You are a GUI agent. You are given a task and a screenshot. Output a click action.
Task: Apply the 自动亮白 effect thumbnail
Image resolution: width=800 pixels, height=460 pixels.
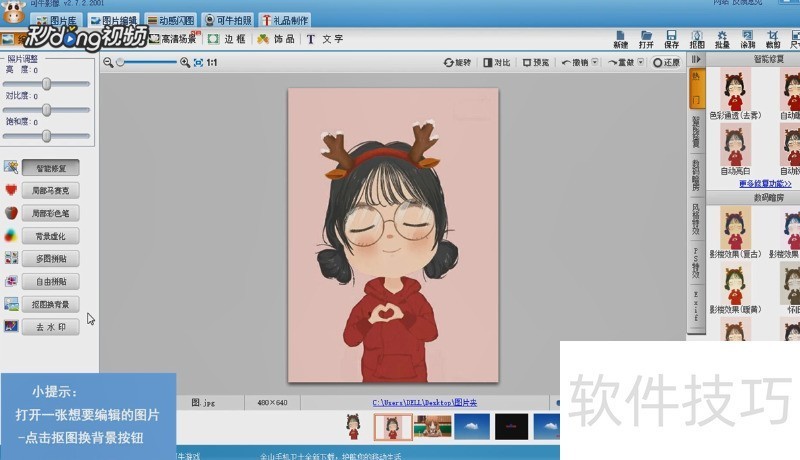coord(735,145)
